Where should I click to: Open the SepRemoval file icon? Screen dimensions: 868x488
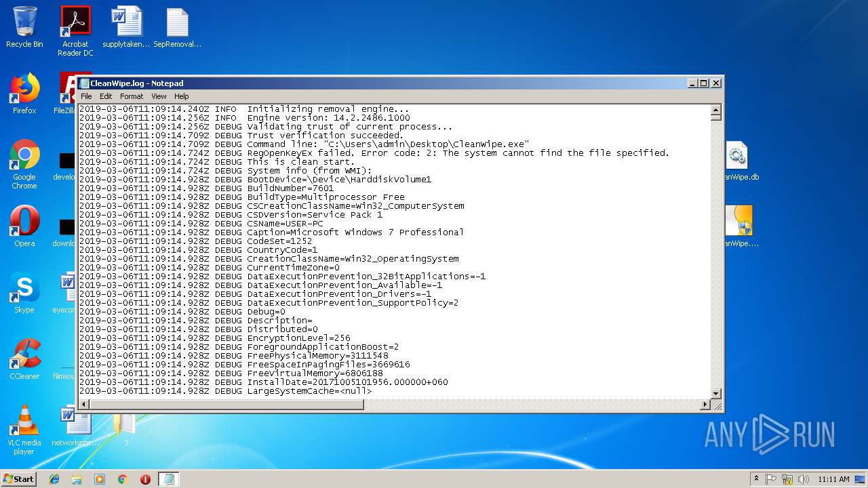point(177,27)
